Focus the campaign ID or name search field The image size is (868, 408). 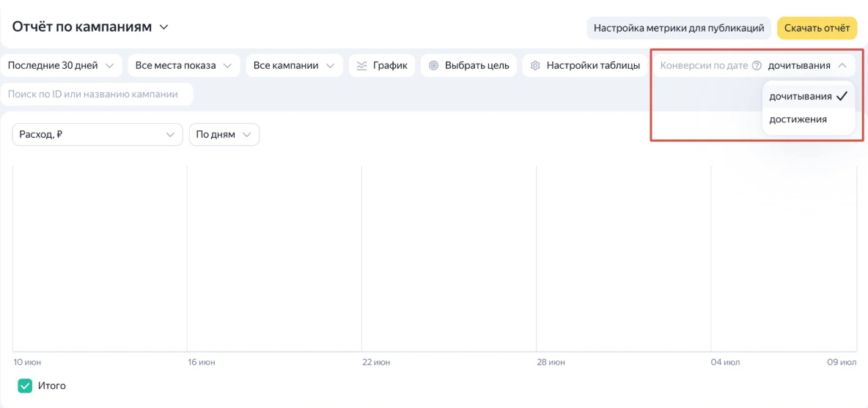98,94
